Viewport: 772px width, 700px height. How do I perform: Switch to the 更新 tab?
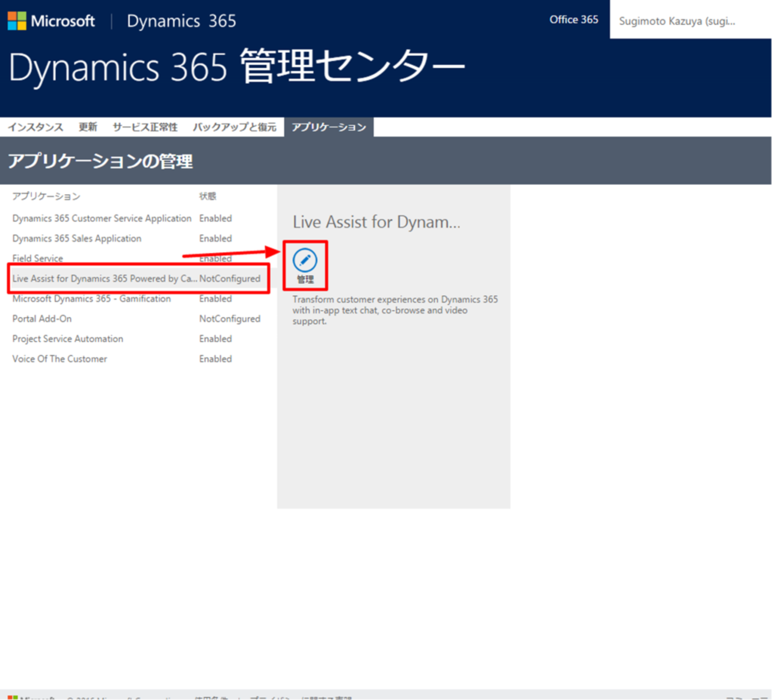(x=88, y=127)
